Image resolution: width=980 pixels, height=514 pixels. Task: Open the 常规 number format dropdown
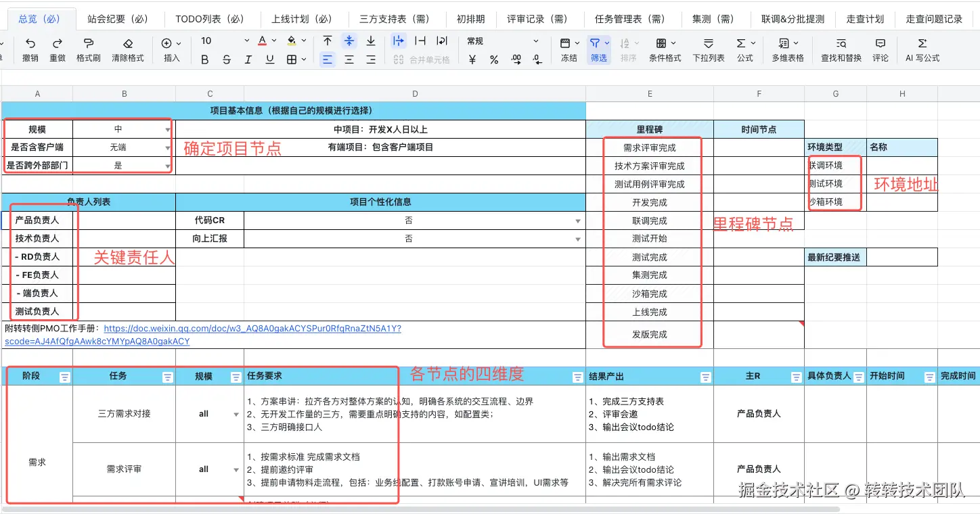(503, 41)
